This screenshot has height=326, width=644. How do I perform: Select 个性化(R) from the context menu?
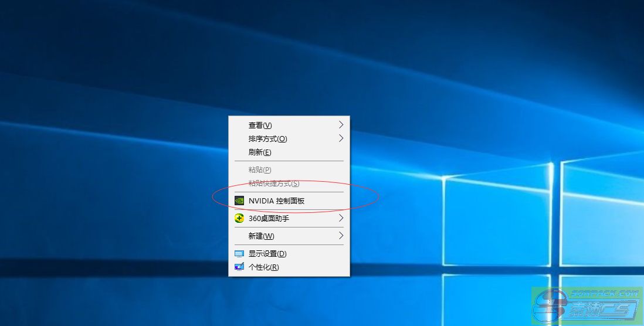click(x=264, y=267)
